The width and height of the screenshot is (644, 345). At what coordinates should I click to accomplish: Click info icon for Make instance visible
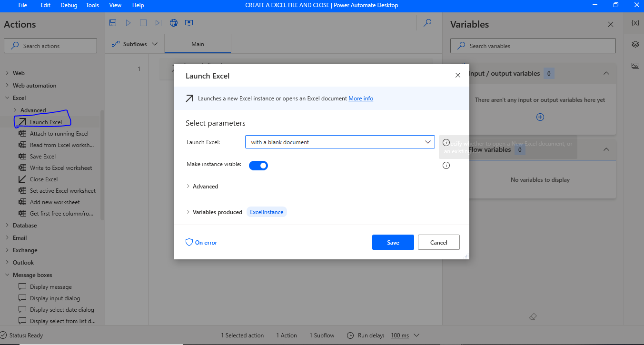pos(446,166)
